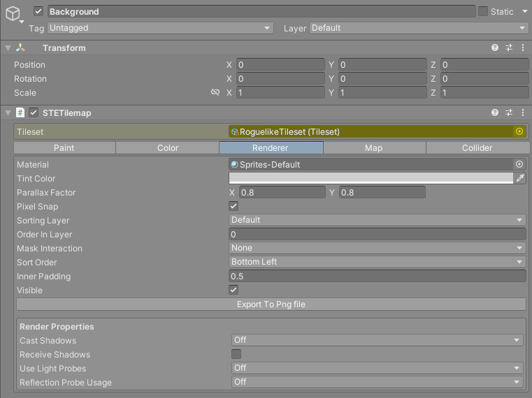Open Material object picker
The height and width of the screenshot is (398, 532).
pyautogui.click(x=519, y=164)
